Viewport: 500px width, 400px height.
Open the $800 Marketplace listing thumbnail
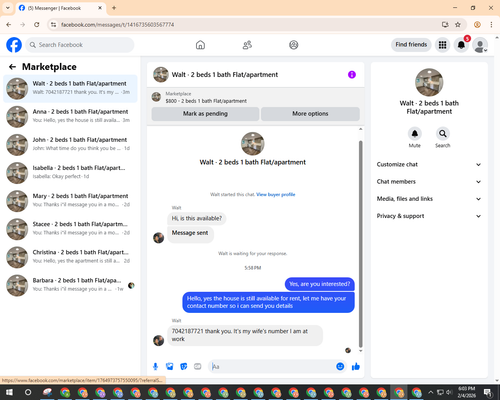click(156, 97)
